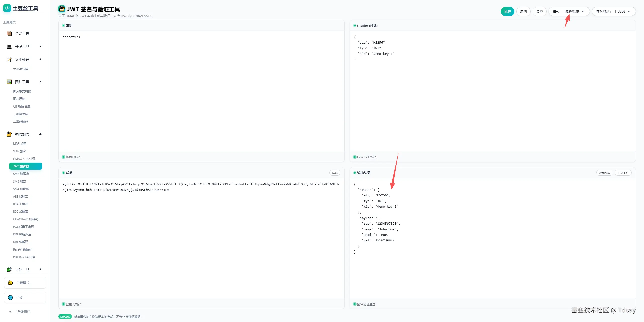
Task: Expand the 开发工具 category arrow
Action: click(x=40, y=47)
